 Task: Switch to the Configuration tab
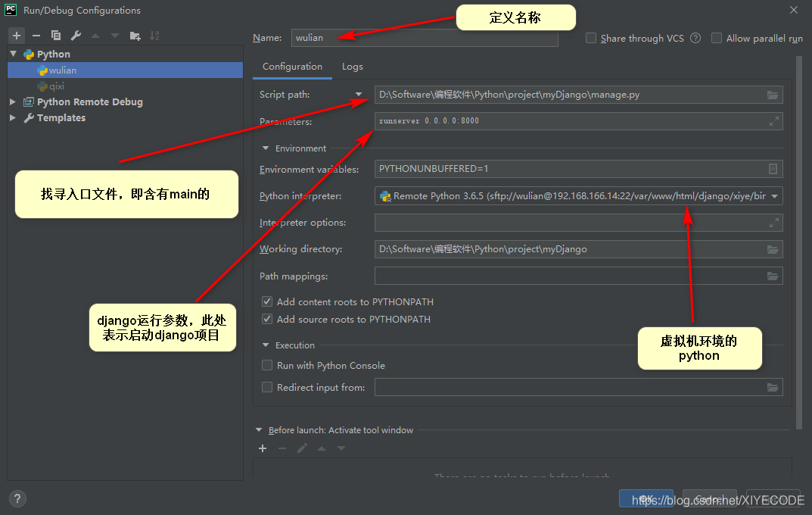(292, 67)
